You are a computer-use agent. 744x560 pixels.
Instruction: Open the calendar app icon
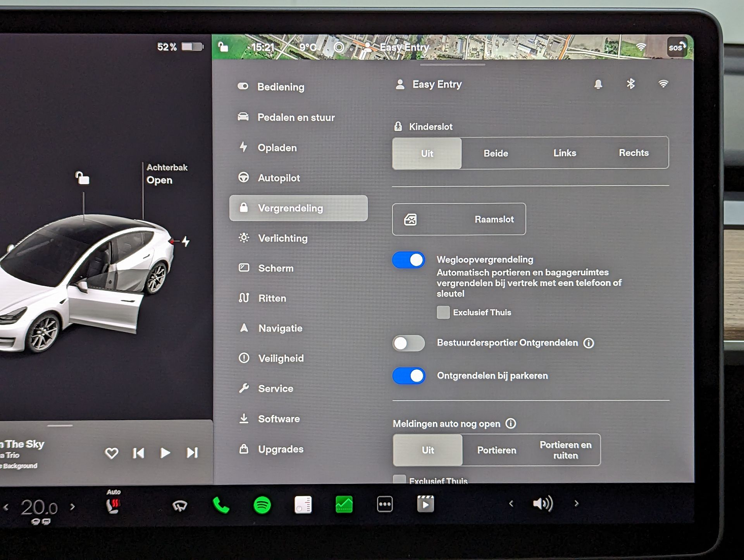tap(303, 505)
